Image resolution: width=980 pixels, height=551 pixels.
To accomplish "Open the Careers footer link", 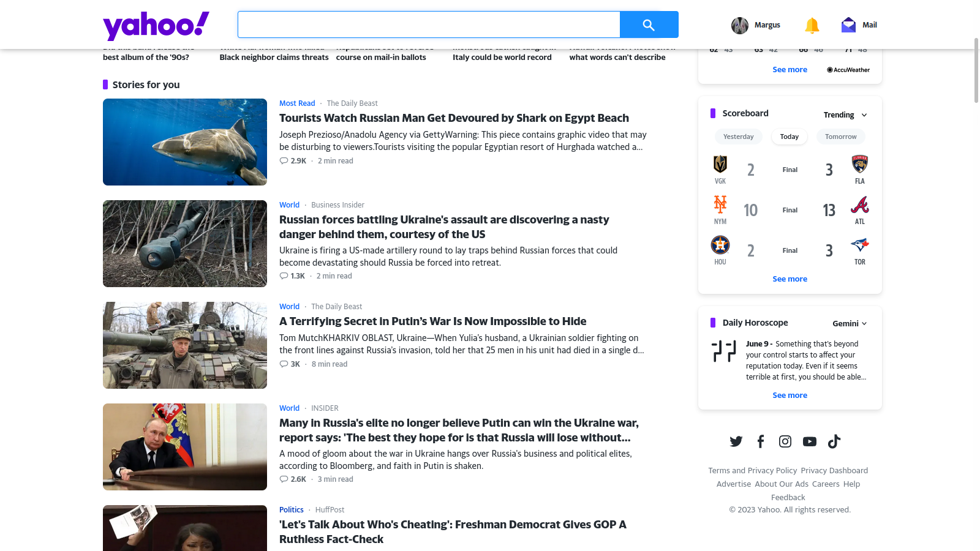I will [x=826, y=484].
